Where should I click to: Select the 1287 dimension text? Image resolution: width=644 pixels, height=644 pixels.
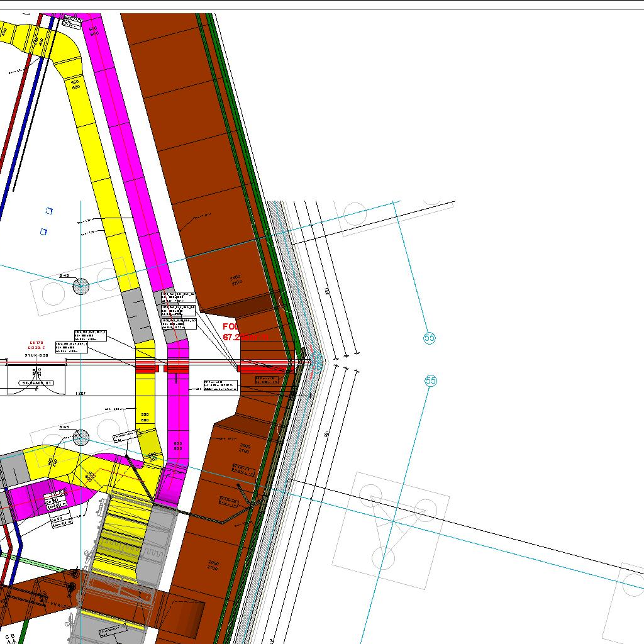coord(80,393)
